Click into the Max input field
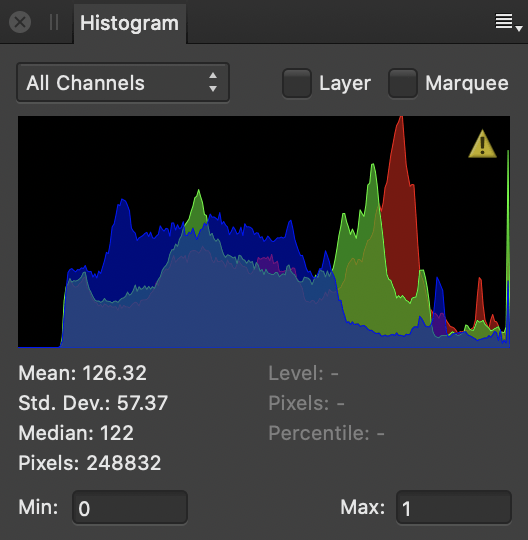528x540 pixels. pyautogui.click(x=454, y=508)
